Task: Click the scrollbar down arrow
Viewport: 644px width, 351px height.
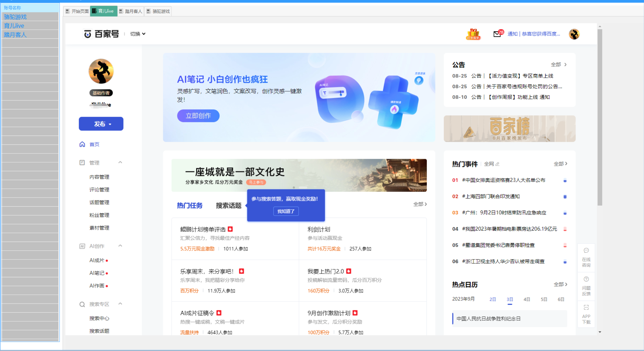Action: pyautogui.click(x=600, y=332)
